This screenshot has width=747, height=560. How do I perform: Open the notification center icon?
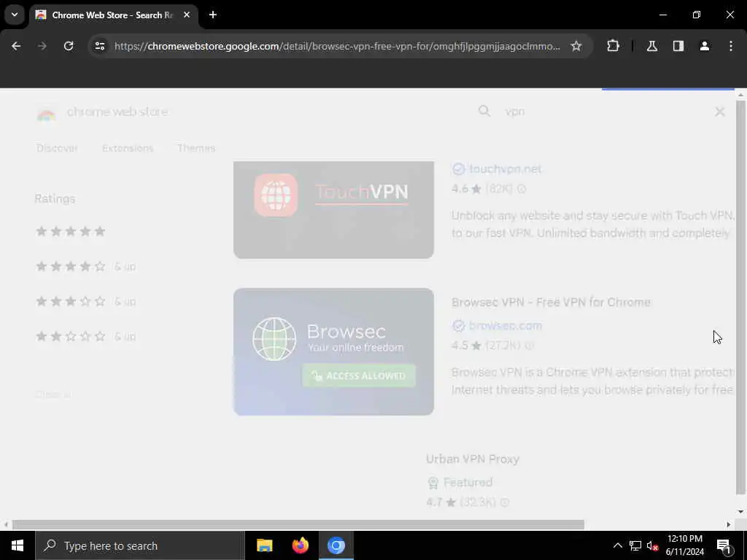pos(724,546)
